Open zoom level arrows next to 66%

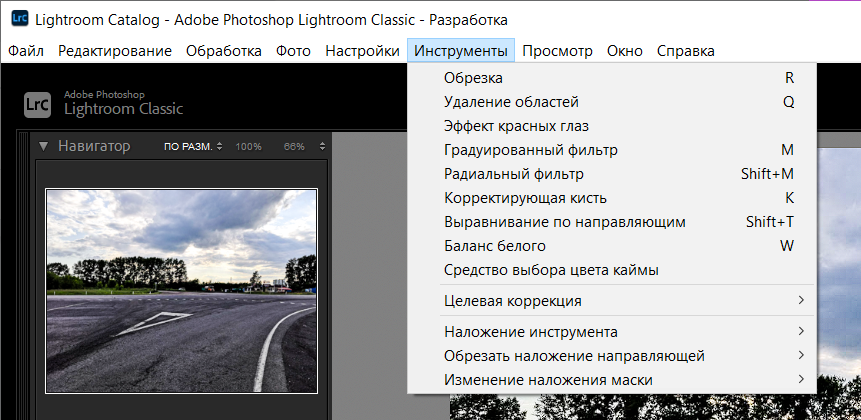tap(322, 147)
